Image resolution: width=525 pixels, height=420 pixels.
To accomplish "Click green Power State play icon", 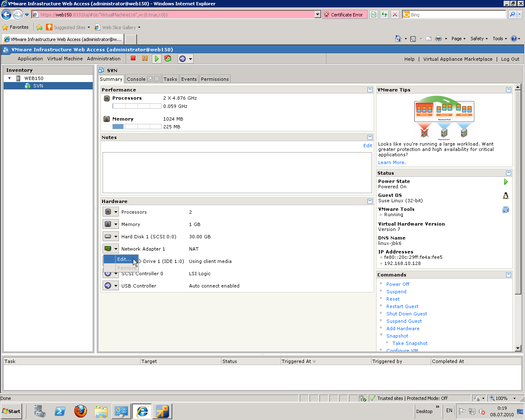I will point(506,182).
